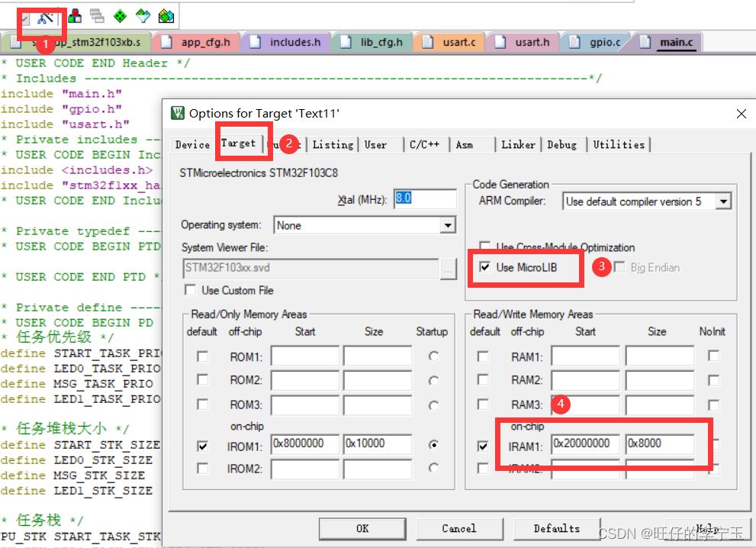The image size is (756, 548).
Task: Check the RAM1 NoInit box
Action: 713,356
